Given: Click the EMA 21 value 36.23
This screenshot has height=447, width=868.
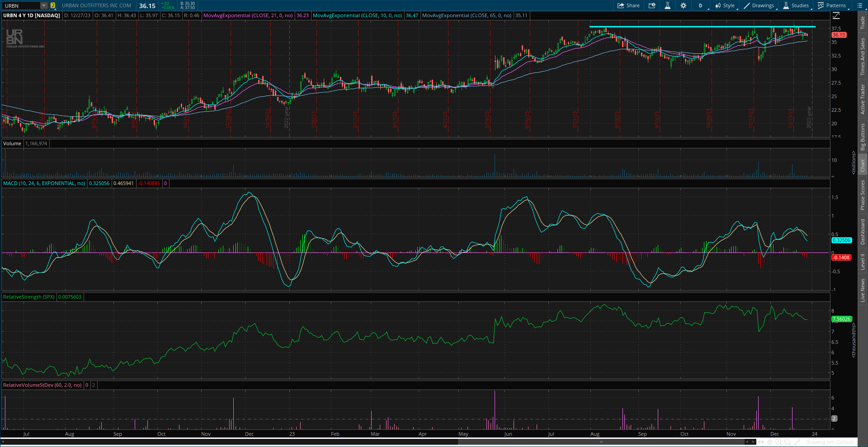Looking at the screenshot, I should pos(302,15).
